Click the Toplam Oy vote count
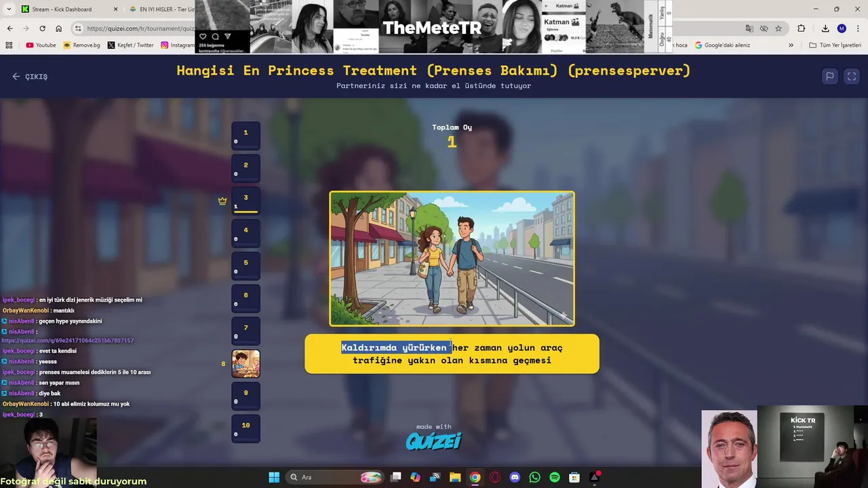 tap(452, 142)
